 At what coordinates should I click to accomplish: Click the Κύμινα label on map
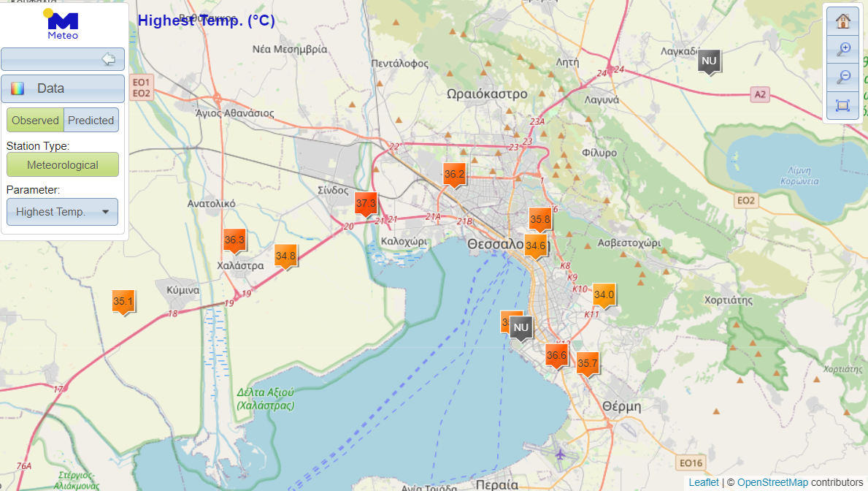tap(183, 290)
